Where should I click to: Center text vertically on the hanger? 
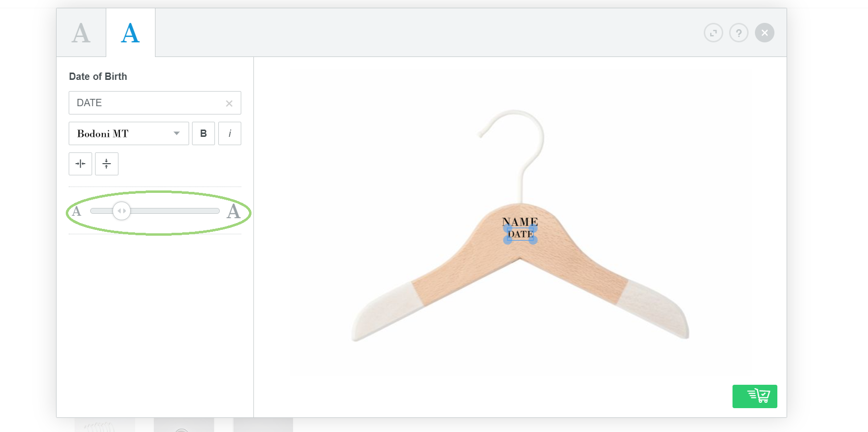(x=107, y=164)
